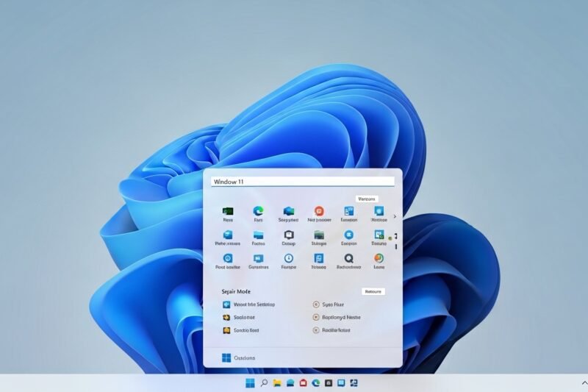Open the red store-shaped icon on taskbar
588x392 pixels.
click(303, 383)
